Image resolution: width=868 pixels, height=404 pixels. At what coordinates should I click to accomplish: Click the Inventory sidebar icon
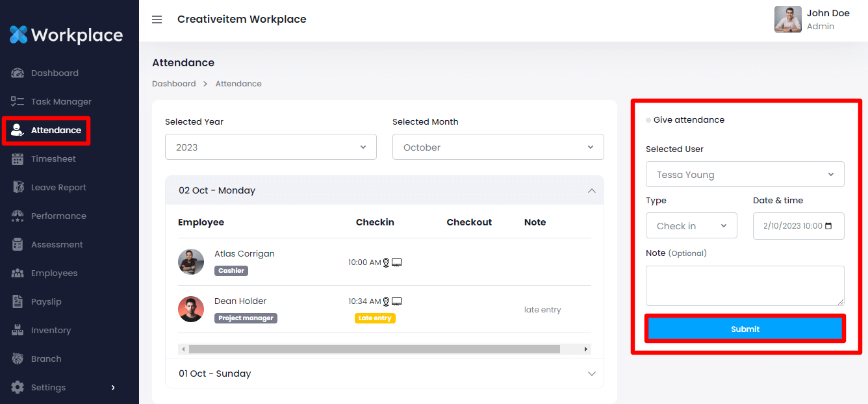point(18,331)
